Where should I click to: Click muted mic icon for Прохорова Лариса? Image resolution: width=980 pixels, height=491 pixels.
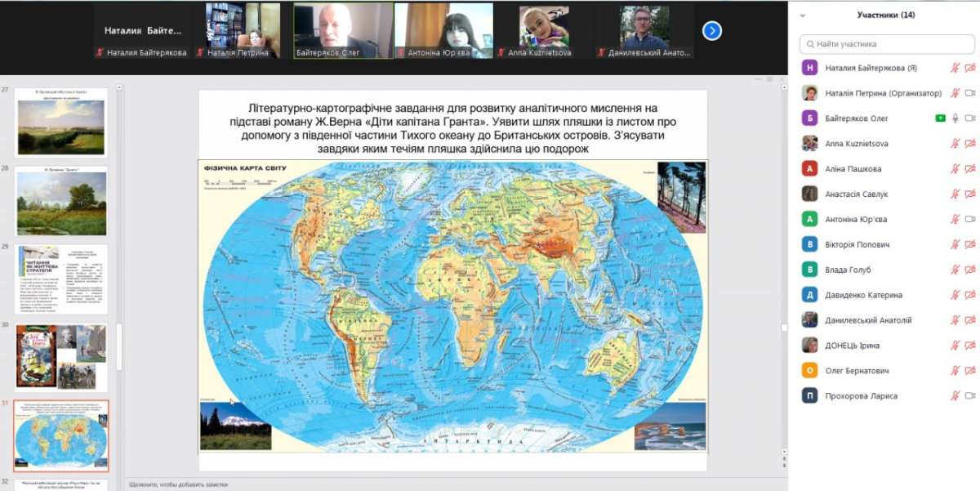click(955, 396)
